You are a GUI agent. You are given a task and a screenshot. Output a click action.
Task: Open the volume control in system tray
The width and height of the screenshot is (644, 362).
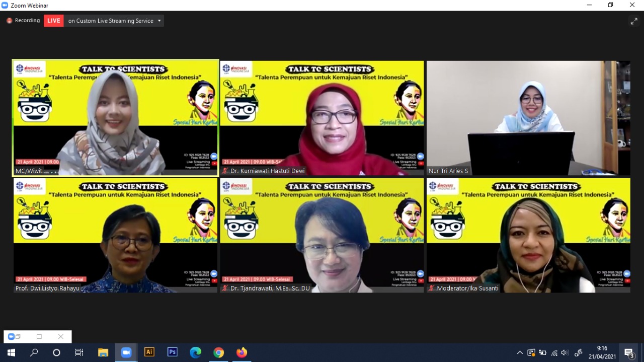point(565,352)
